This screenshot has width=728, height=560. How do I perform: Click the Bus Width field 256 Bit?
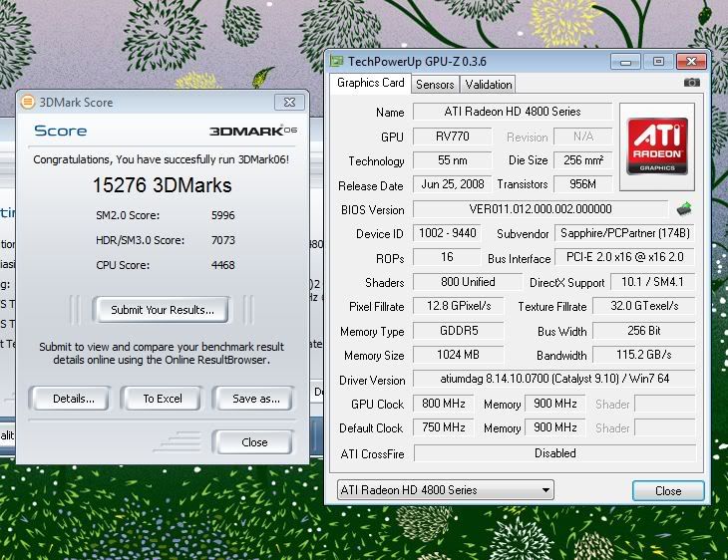point(644,331)
